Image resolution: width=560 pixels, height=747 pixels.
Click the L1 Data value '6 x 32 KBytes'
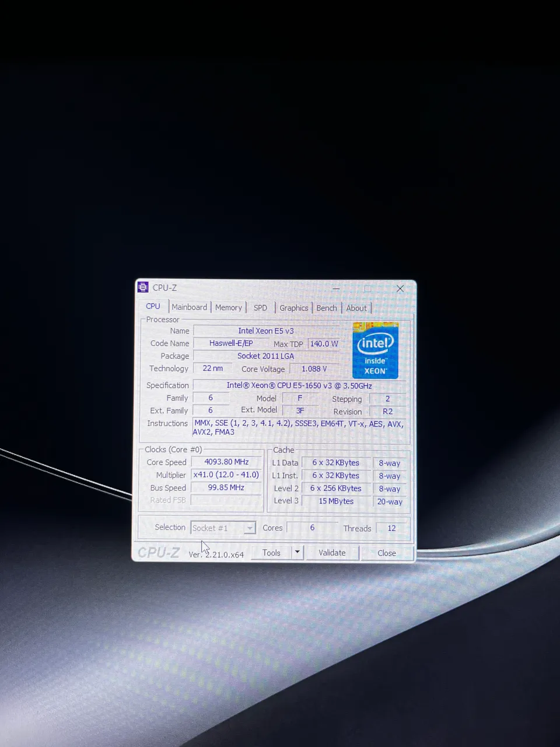click(336, 463)
